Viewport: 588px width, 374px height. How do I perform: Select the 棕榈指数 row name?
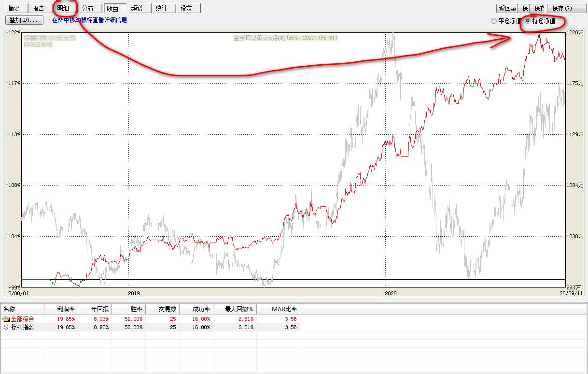pyautogui.click(x=23, y=327)
